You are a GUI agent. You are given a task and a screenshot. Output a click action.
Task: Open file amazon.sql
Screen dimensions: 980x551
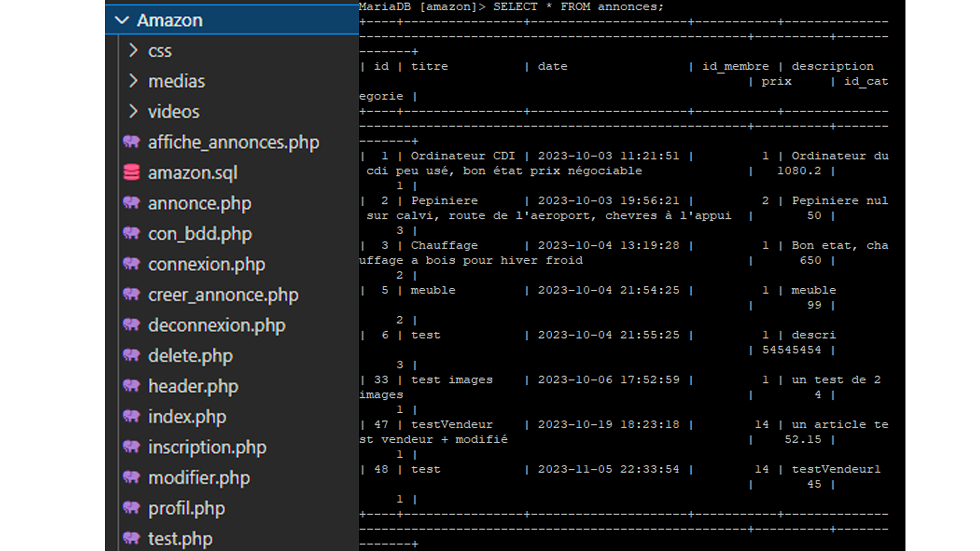193,173
